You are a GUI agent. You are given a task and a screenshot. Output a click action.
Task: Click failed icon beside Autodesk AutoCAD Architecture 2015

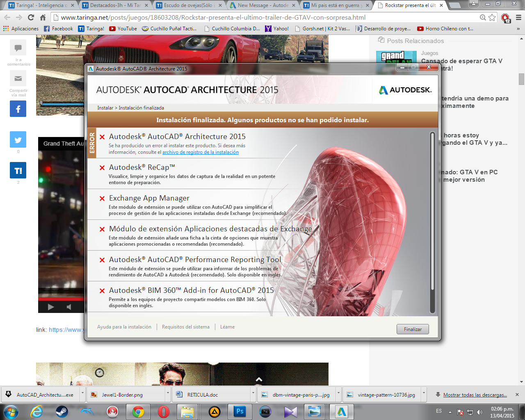(x=102, y=137)
